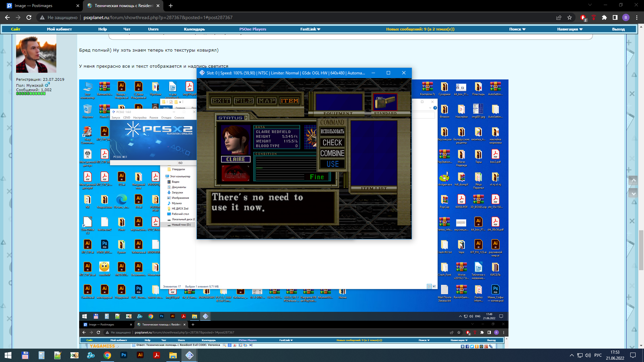
Task: Reload the psxplanet forum page
Action: (29, 17)
